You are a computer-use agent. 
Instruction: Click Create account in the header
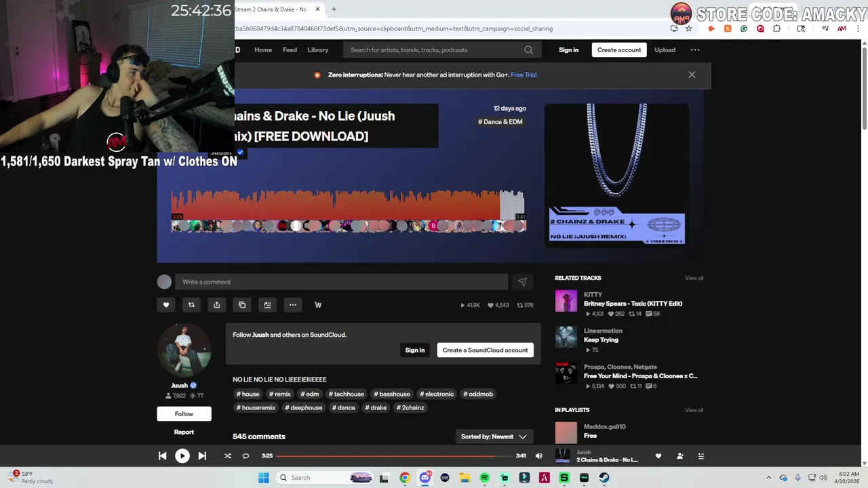pyautogui.click(x=619, y=49)
